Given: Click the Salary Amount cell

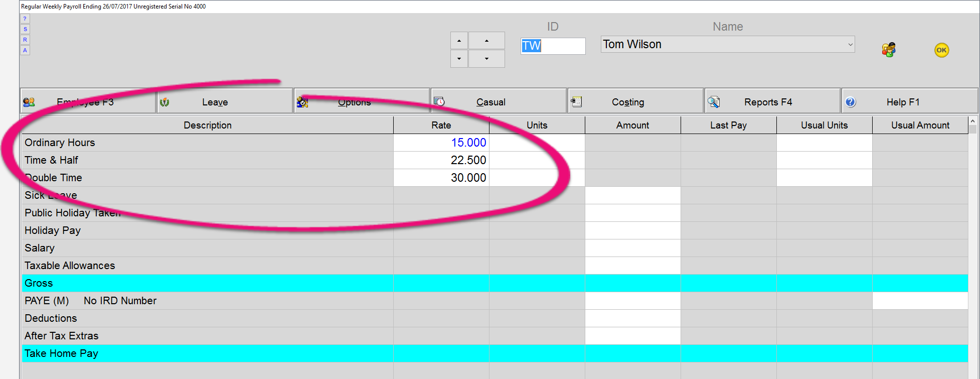Looking at the screenshot, I should (633, 248).
